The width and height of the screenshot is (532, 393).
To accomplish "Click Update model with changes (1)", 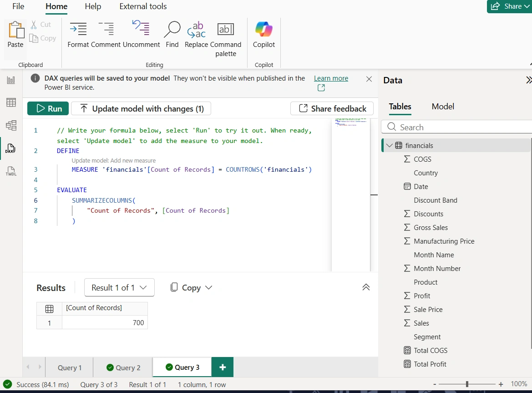I will (x=141, y=108).
